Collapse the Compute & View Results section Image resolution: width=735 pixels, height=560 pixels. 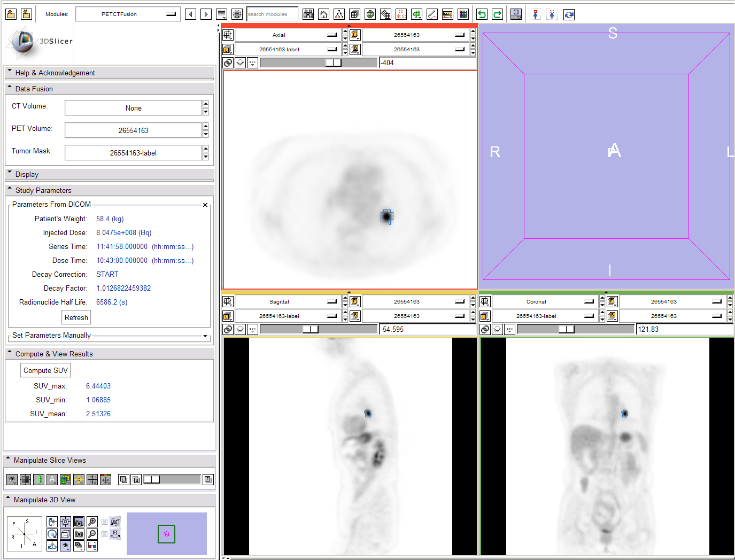53,354
